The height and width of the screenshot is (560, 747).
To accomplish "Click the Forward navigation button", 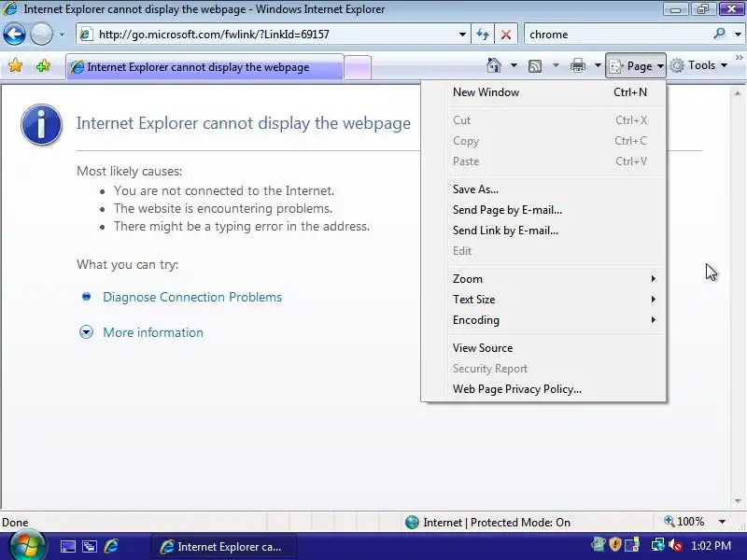I will [x=41, y=35].
